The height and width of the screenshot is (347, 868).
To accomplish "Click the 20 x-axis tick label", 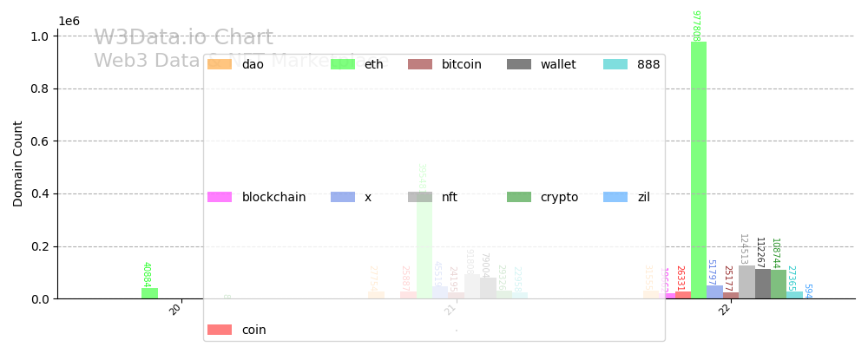I will point(176,309).
